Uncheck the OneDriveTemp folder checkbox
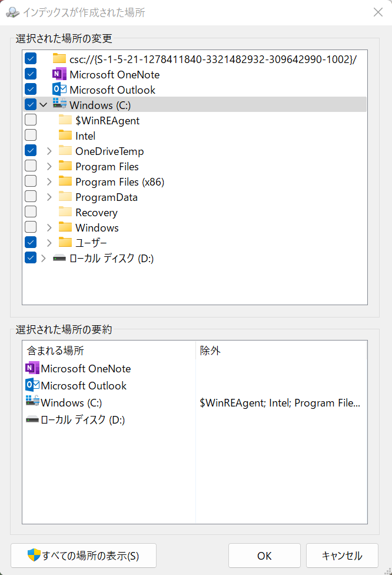Screen dimensions: 392x575 point(31,150)
